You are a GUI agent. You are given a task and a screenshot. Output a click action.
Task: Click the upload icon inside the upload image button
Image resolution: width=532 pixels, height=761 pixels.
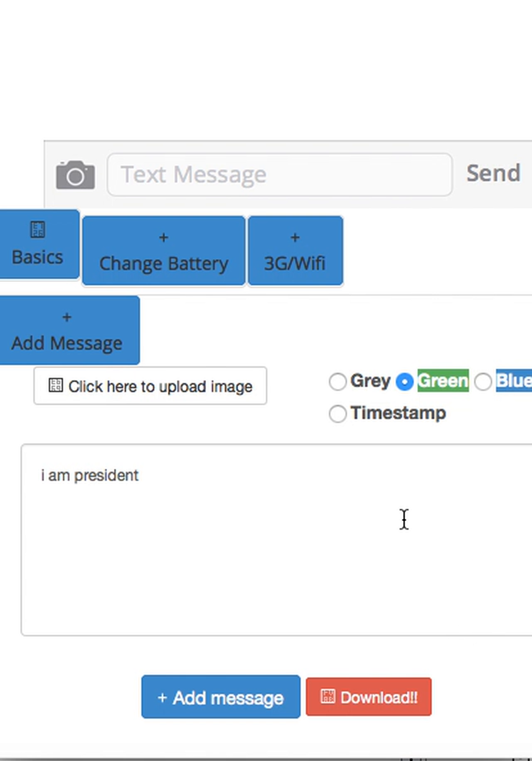click(57, 385)
